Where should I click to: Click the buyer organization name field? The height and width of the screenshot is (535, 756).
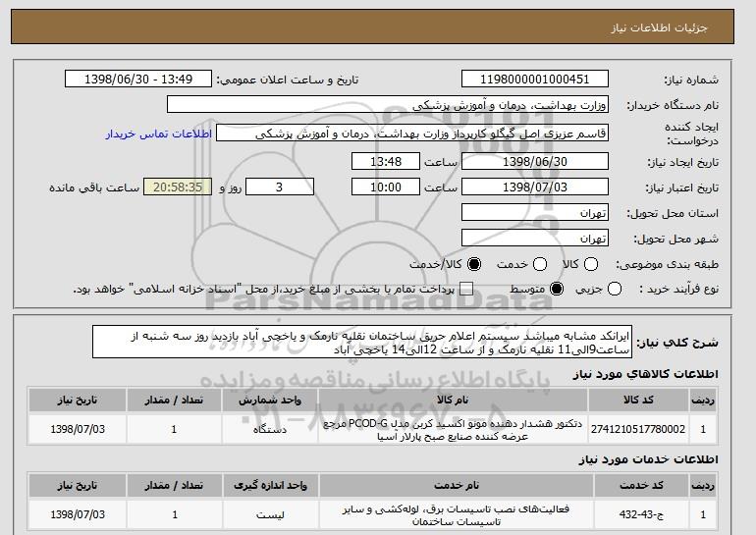(x=388, y=105)
